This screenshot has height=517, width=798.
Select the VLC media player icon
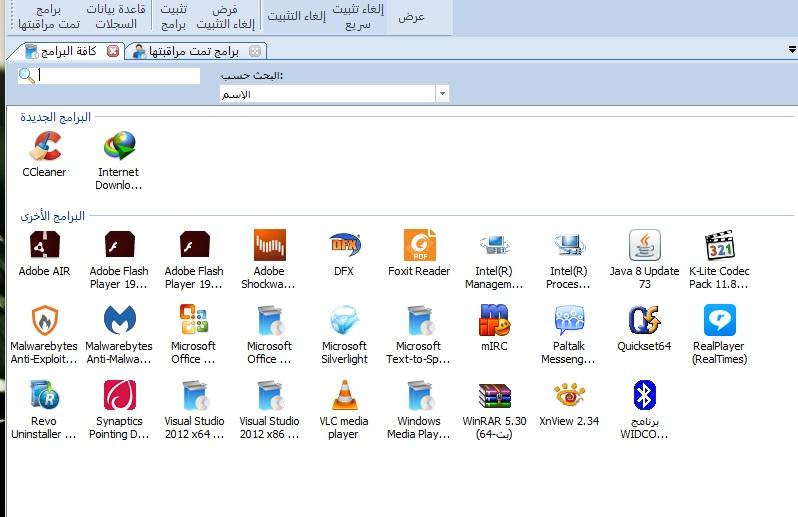tap(345, 395)
